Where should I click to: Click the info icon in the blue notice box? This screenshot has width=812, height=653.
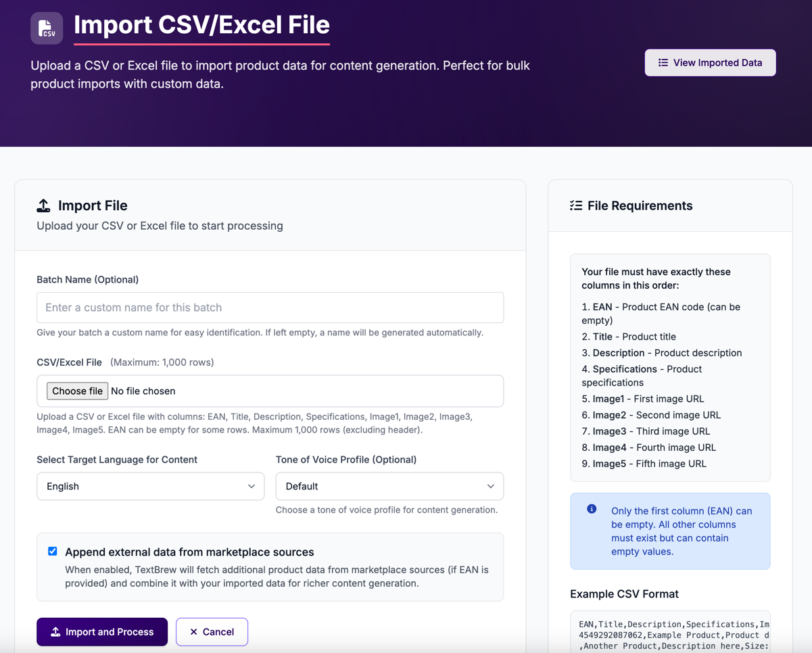(591, 511)
